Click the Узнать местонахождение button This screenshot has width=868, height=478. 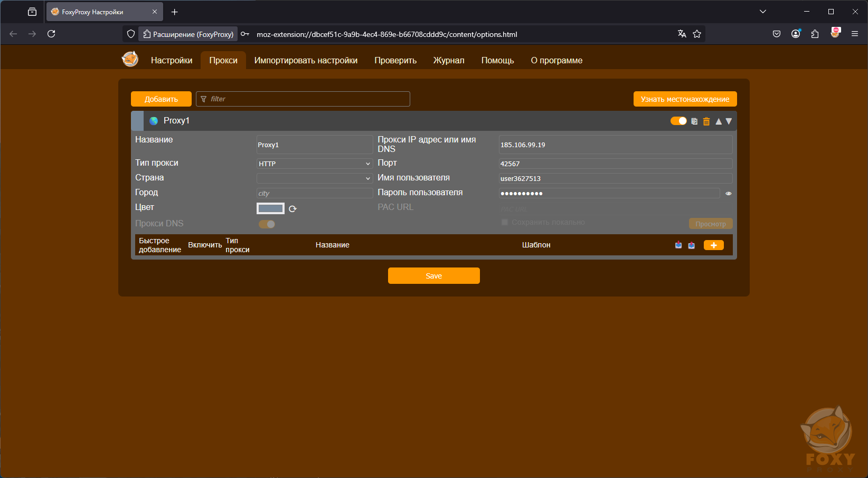[x=685, y=99]
